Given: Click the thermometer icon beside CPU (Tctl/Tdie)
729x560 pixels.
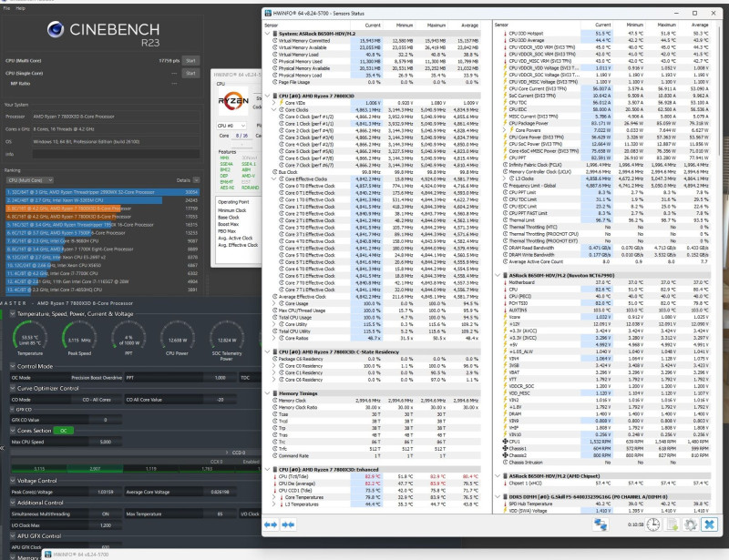Looking at the screenshot, I should (275, 476).
